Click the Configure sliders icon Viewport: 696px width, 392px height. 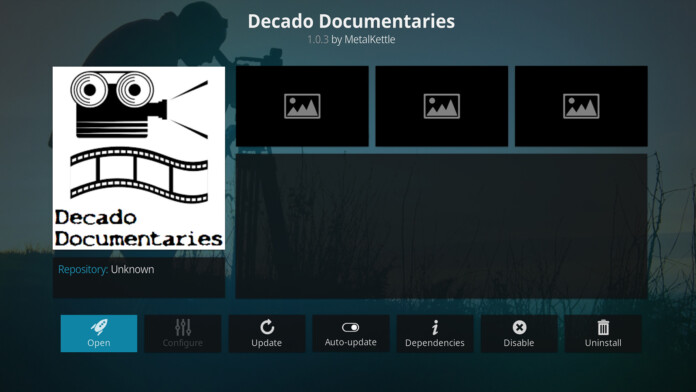tap(183, 327)
